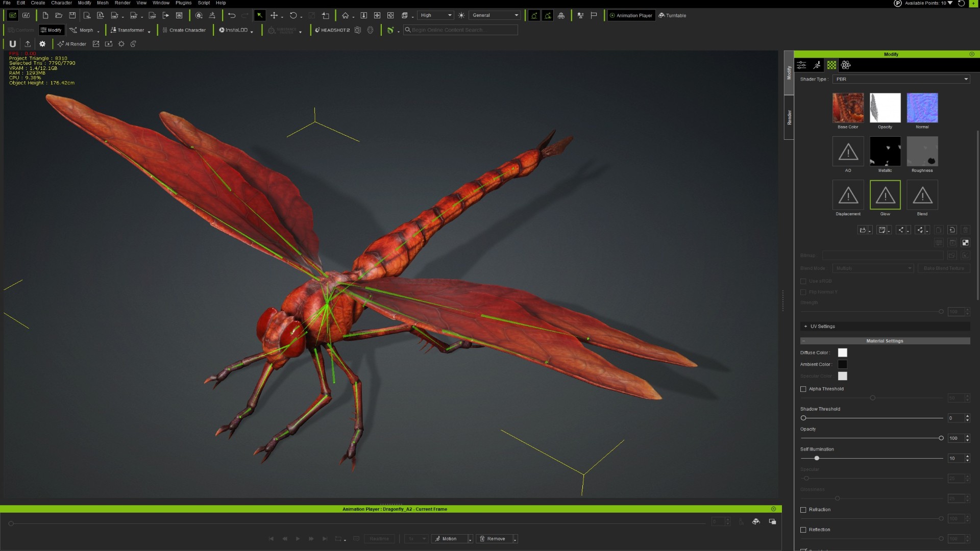The width and height of the screenshot is (980, 551).
Task: Click the Begin Online Content Search field
Action: click(x=460, y=30)
